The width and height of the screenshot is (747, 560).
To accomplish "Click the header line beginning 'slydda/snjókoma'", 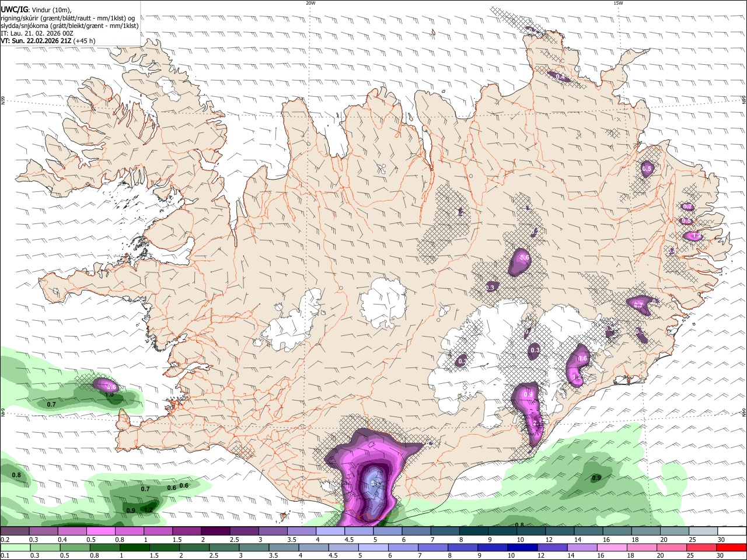I will coord(69,26).
